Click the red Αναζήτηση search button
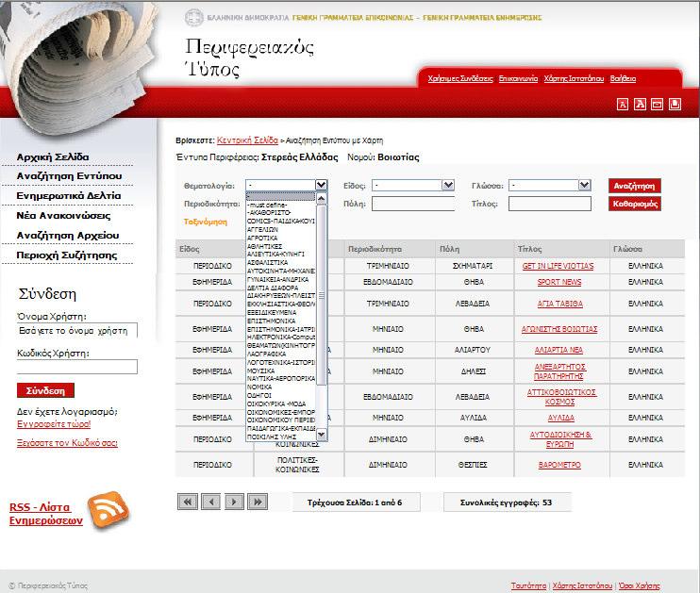700x593 pixels. [x=634, y=186]
